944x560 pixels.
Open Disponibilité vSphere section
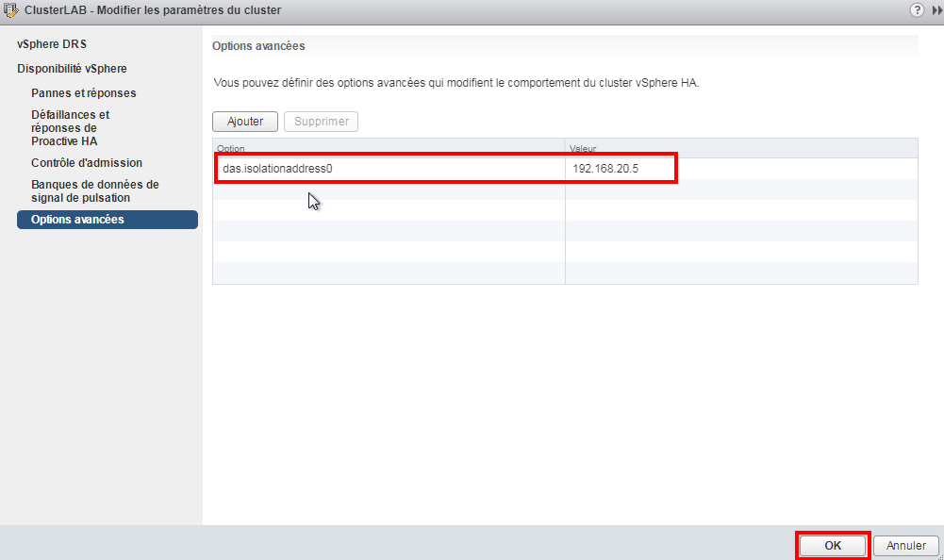coord(72,69)
